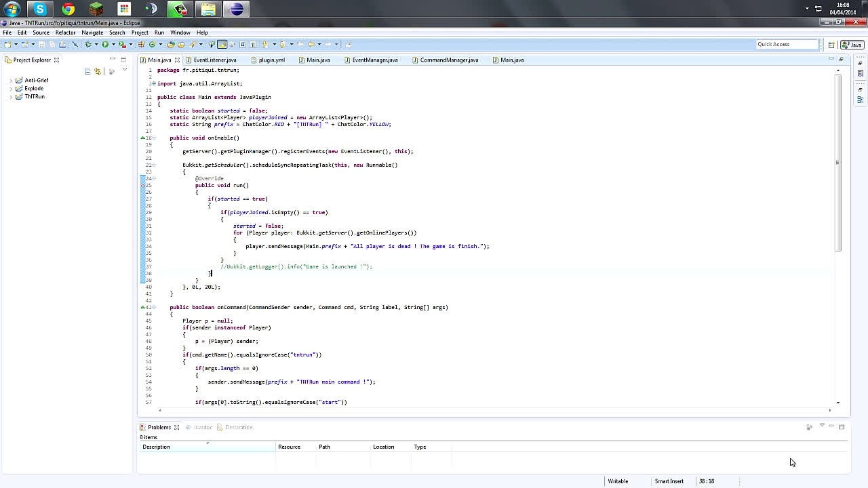Minimize the Project Explorer panel

point(113,59)
